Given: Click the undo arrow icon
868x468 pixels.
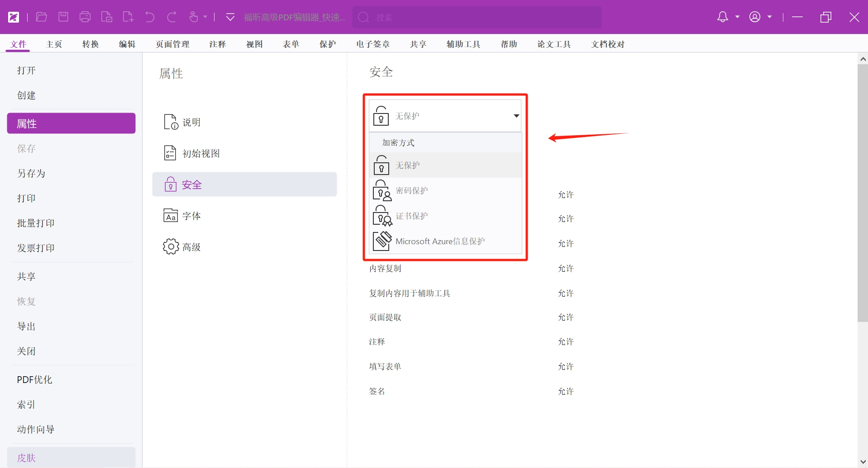Looking at the screenshot, I should tap(150, 17).
